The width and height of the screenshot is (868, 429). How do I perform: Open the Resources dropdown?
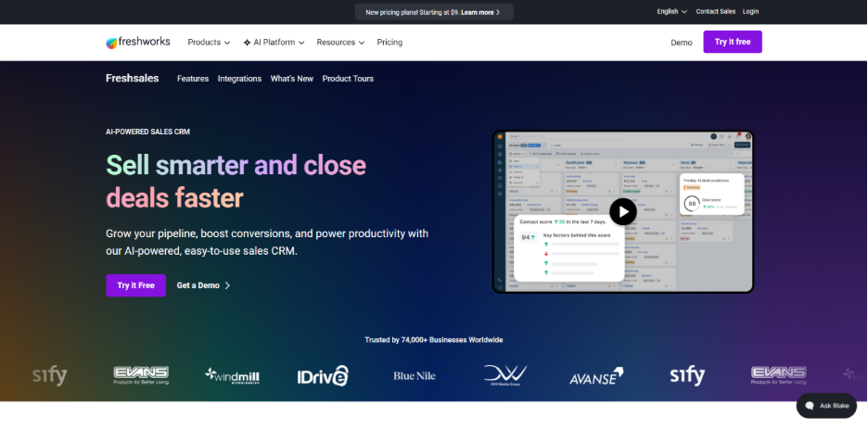coord(340,43)
